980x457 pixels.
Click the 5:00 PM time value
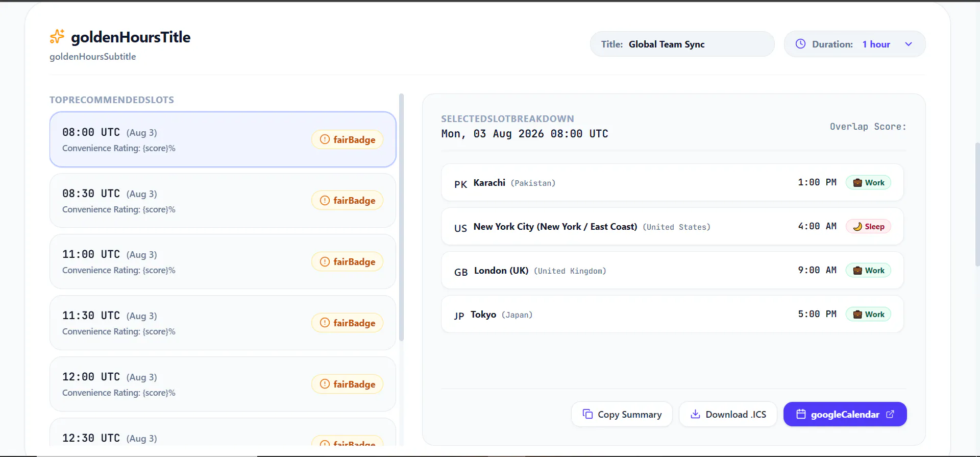point(817,314)
